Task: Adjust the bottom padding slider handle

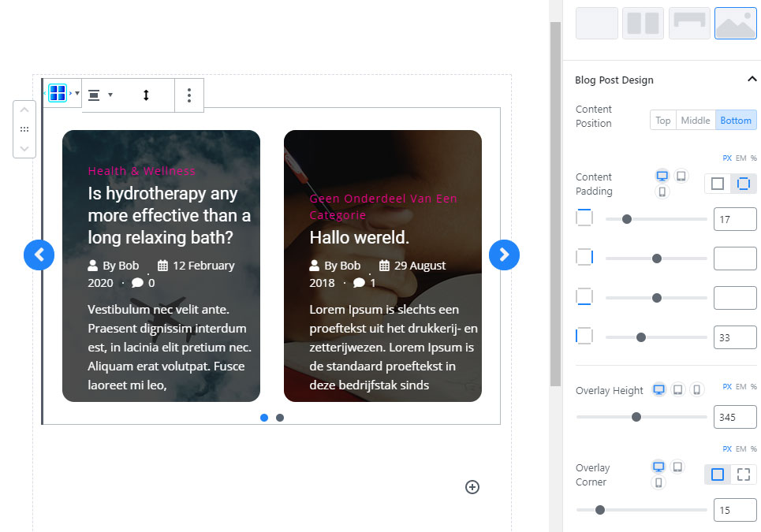Action: click(x=657, y=298)
